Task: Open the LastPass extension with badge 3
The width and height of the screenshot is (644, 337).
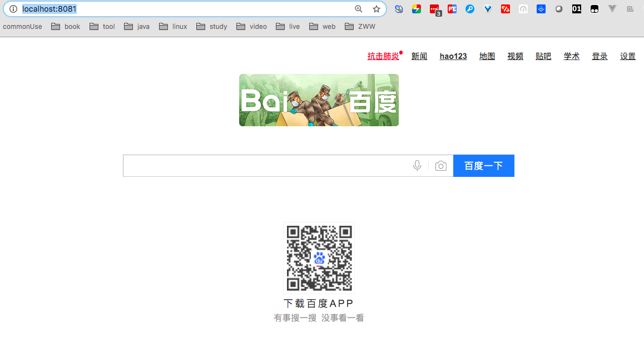Action: coord(434,9)
